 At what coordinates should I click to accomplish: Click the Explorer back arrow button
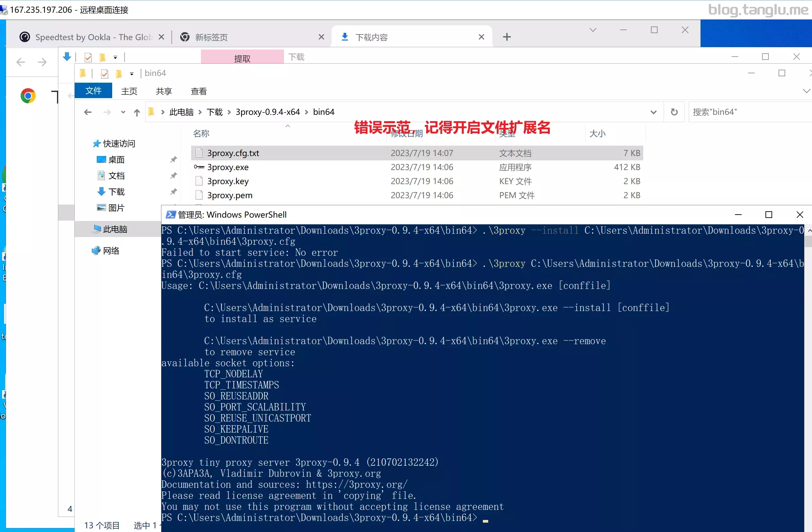[x=88, y=112]
